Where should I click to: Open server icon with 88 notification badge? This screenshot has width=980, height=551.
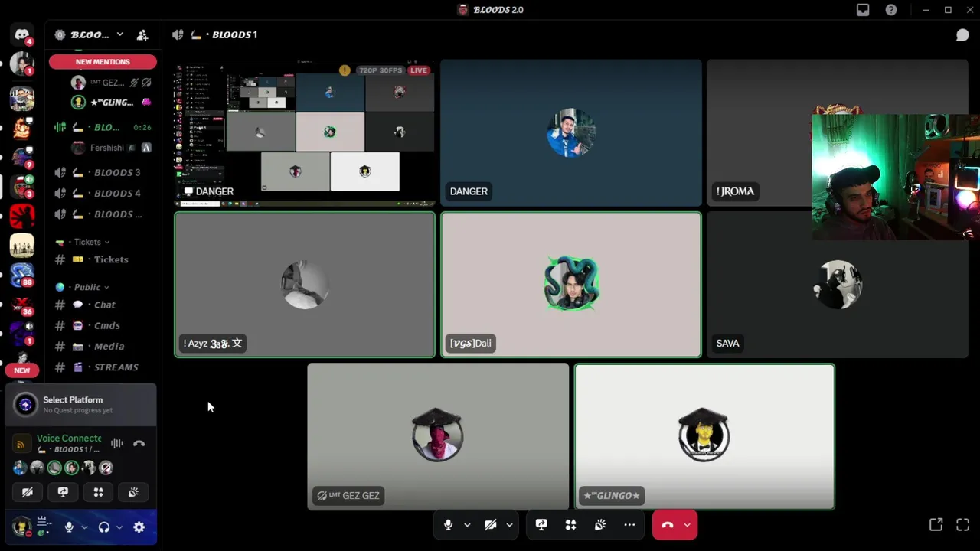point(21,275)
